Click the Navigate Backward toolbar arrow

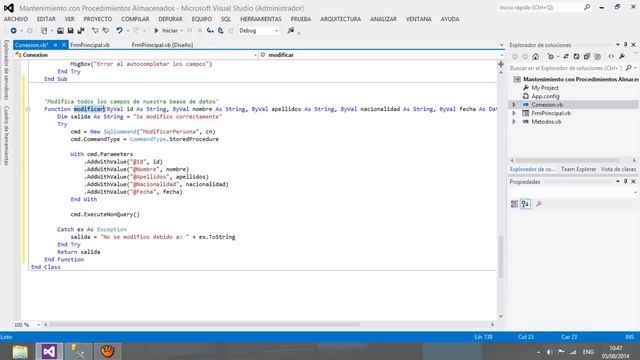pos(13,31)
